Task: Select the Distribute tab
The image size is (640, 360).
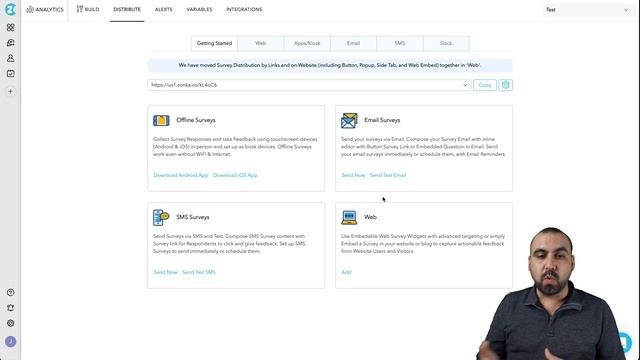Action: click(127, 9)
